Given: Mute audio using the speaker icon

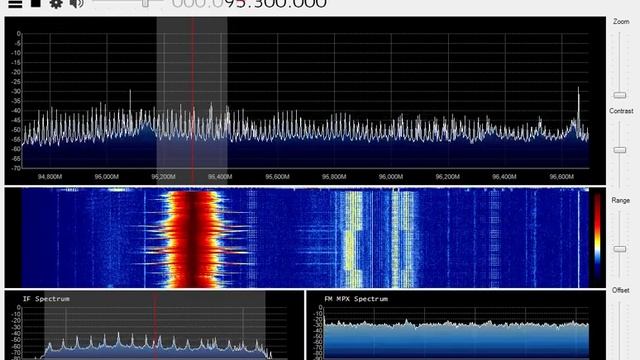Looking at the screenshot, I should pos(76,4).
